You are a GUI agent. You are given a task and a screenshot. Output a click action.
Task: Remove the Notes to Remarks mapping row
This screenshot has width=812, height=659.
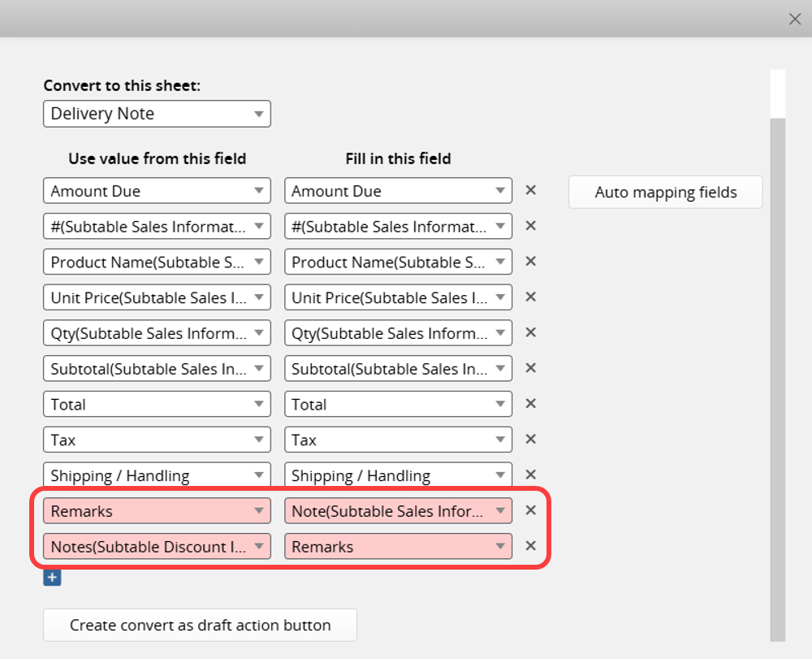pyautogui.click(x=530, y=546)
